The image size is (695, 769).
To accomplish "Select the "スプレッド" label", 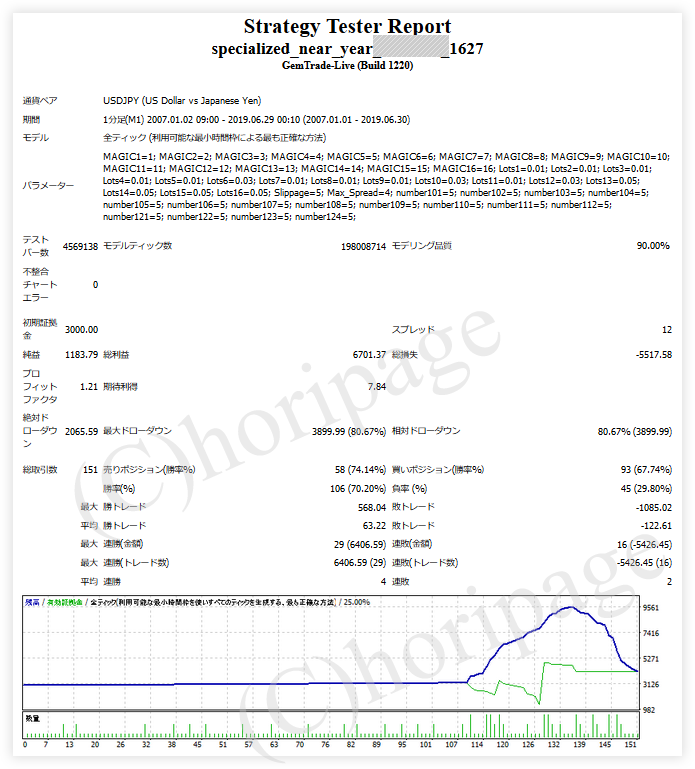I will pos(413,330).
